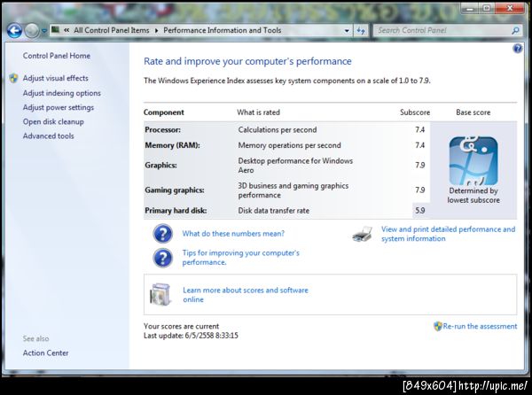
Task: Click the Last update date text
Action: pyautogui.click(x=191, y=336)
